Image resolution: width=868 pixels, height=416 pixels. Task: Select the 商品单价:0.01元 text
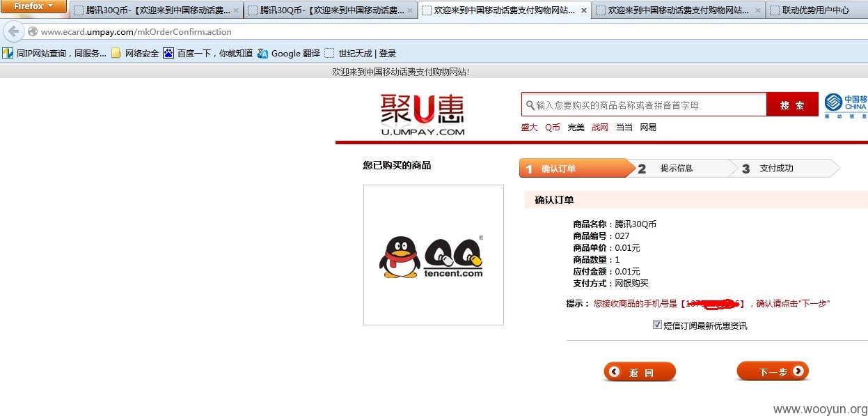(606, 248)
